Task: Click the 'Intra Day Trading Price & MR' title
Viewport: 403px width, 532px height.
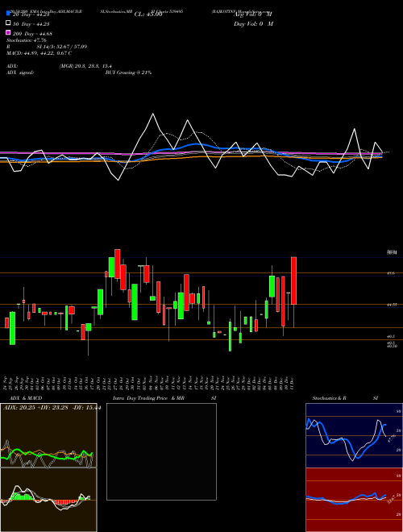Action: coord(148,398)
